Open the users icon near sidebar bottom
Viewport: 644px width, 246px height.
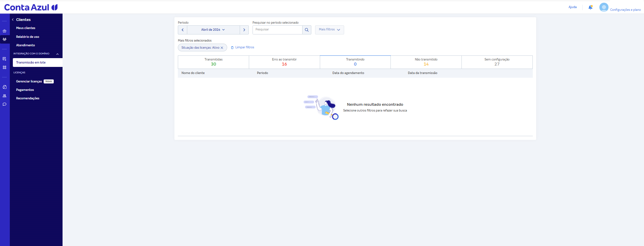[x=4, y=96]
